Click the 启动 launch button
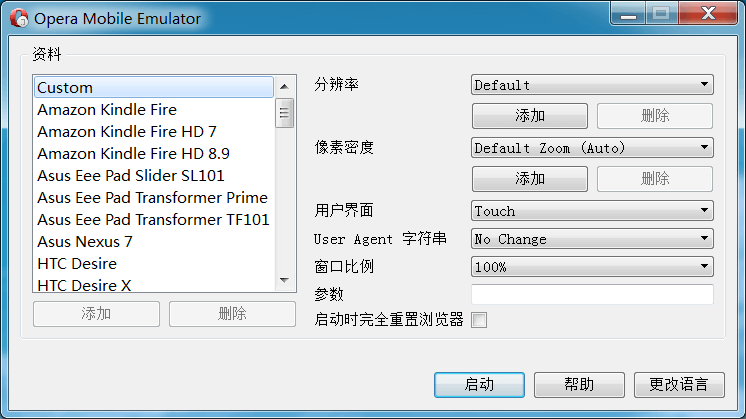The height and width of the screenshot is (419, 746). pyautogui.click(x=479, y=384)
